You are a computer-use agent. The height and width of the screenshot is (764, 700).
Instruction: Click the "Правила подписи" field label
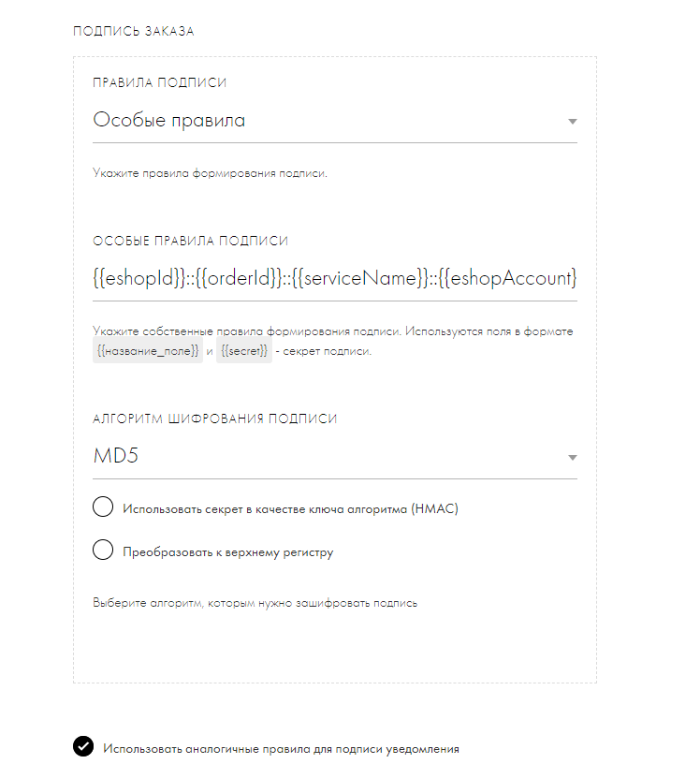(160, 83)
